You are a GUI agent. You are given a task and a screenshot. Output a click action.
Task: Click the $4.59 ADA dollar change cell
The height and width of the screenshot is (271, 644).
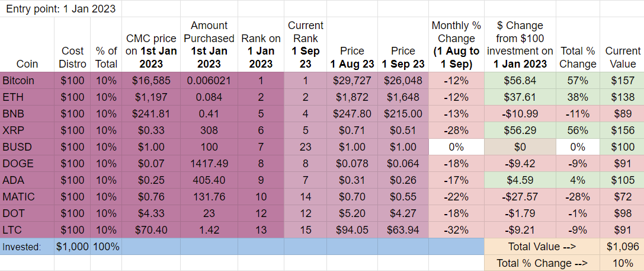520,180
